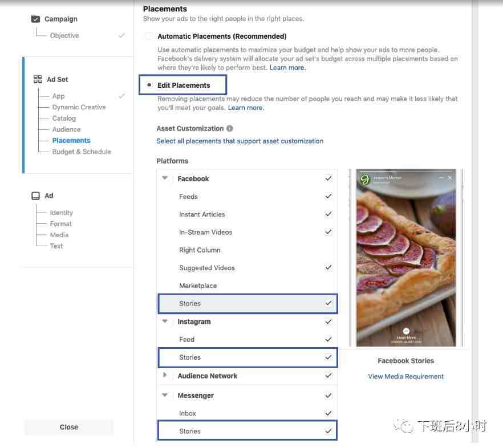Select Automatic Placements radio button
This screenshot has width=503, height=448.
coord(149,36)
